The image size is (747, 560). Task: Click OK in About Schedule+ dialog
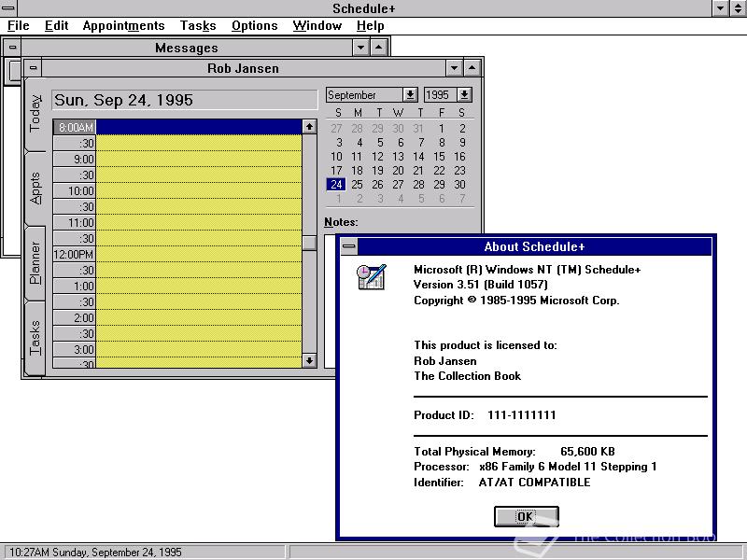coord(526,517)
